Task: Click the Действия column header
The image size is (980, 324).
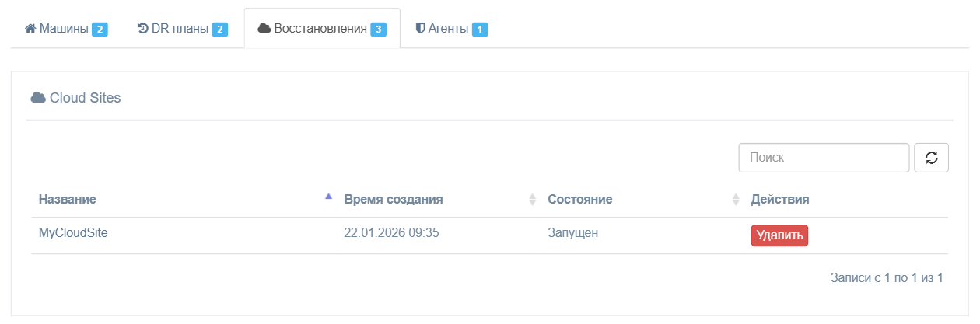Action: 780,199
